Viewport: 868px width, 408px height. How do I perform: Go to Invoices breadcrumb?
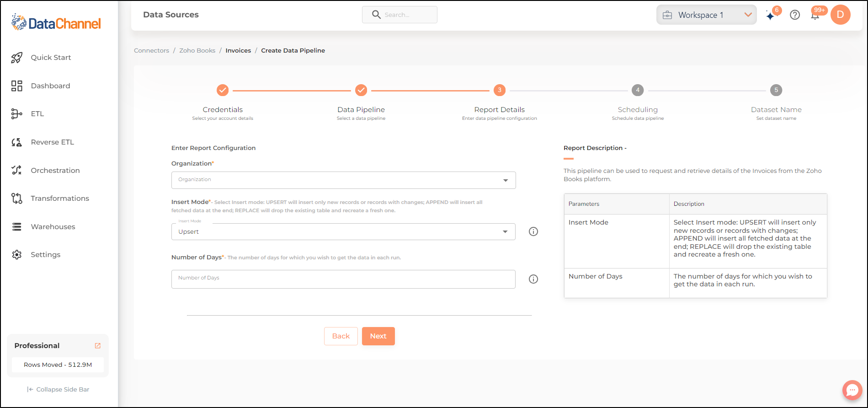click(x=238, y=50)
